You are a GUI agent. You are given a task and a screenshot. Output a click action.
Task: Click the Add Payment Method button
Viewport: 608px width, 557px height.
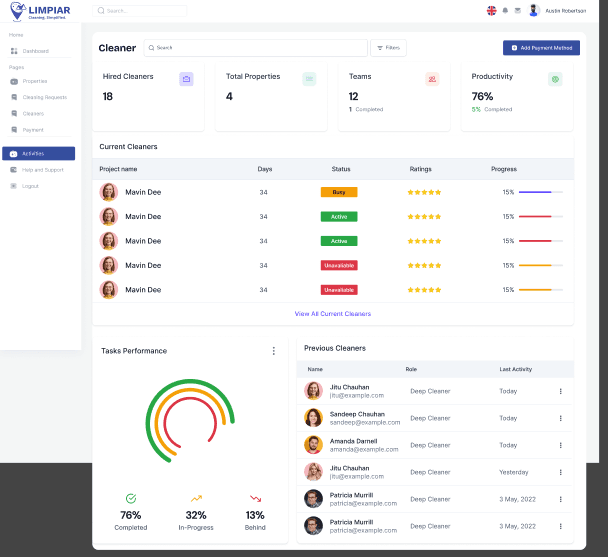point(541,48)
